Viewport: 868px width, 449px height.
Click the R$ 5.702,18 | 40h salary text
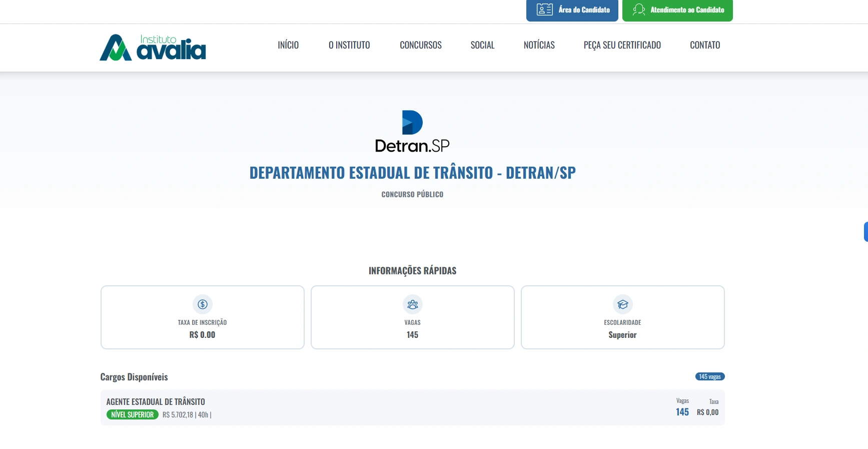(x=187, y=414)
